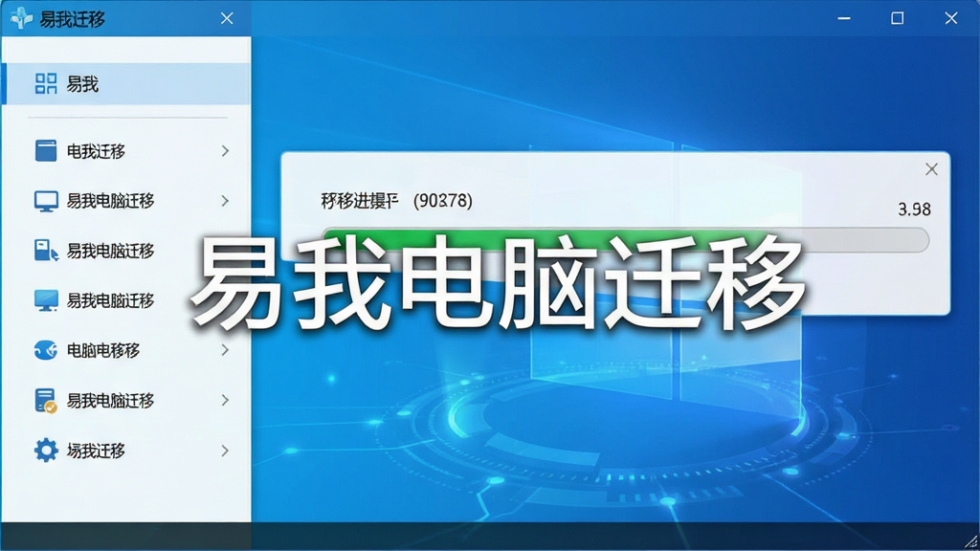
Task: Click the globe icon beside 电脑电移移
Action: pyautogui.click(x=46, y=350)
